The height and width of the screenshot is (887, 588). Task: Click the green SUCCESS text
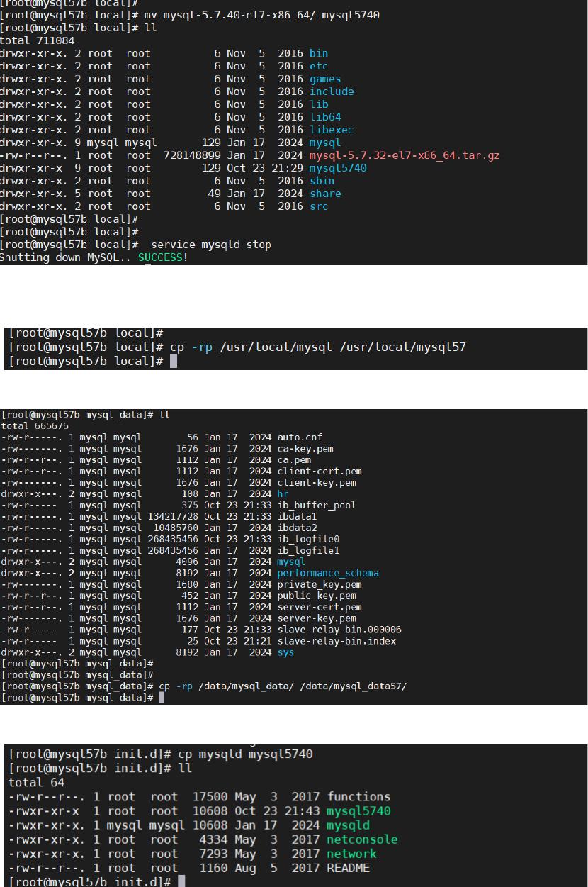point(160,257)
